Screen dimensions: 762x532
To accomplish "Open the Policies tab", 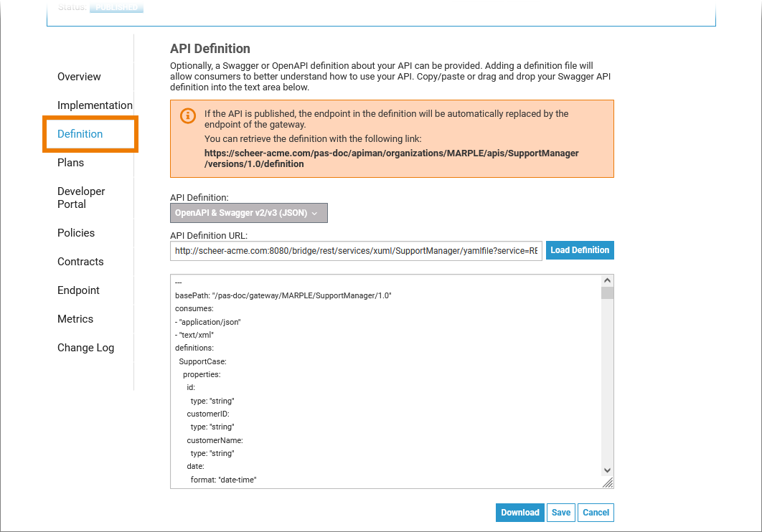I will [76, 233].
